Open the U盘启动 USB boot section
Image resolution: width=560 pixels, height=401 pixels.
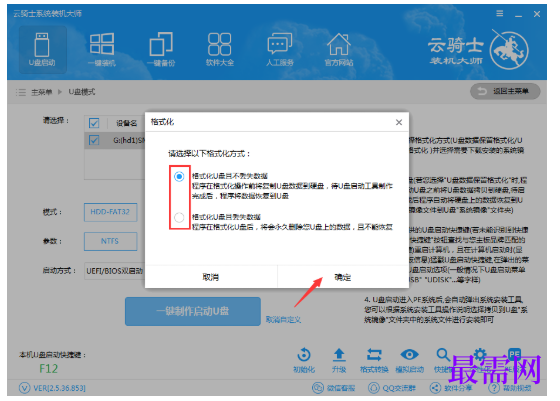click(x=42, y=49)
